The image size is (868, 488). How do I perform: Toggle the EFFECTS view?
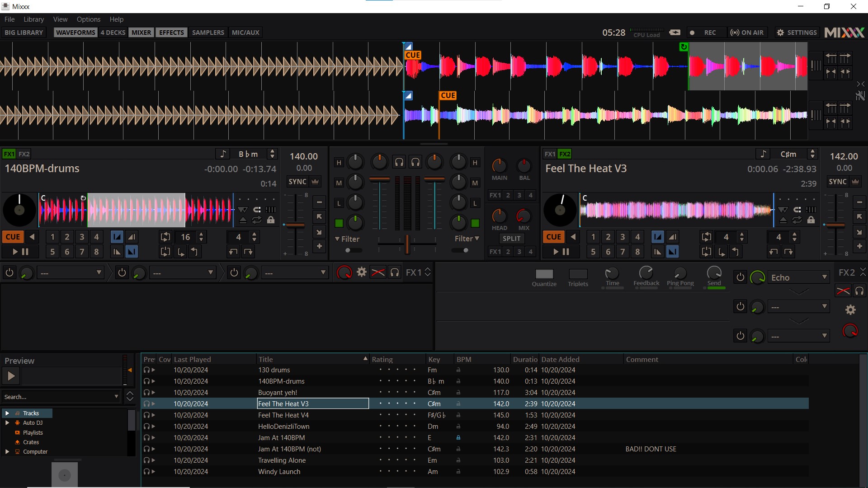pos(171,33)
